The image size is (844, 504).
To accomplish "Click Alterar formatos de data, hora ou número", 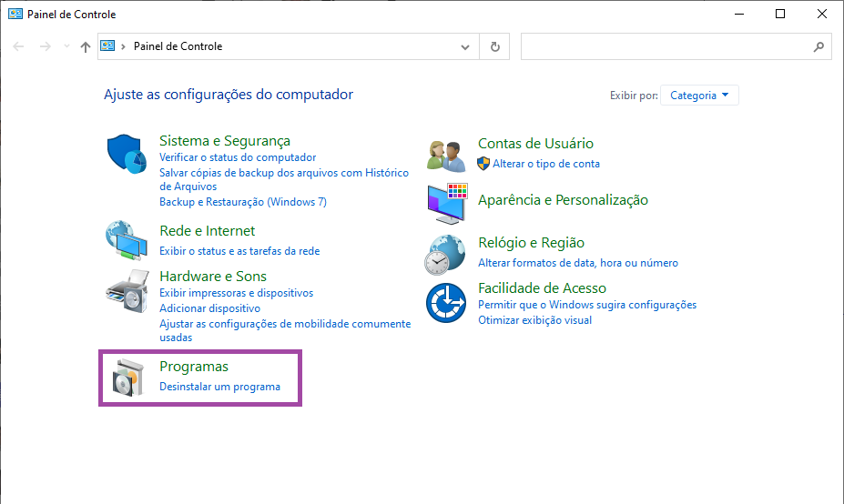I will [578, 263].
